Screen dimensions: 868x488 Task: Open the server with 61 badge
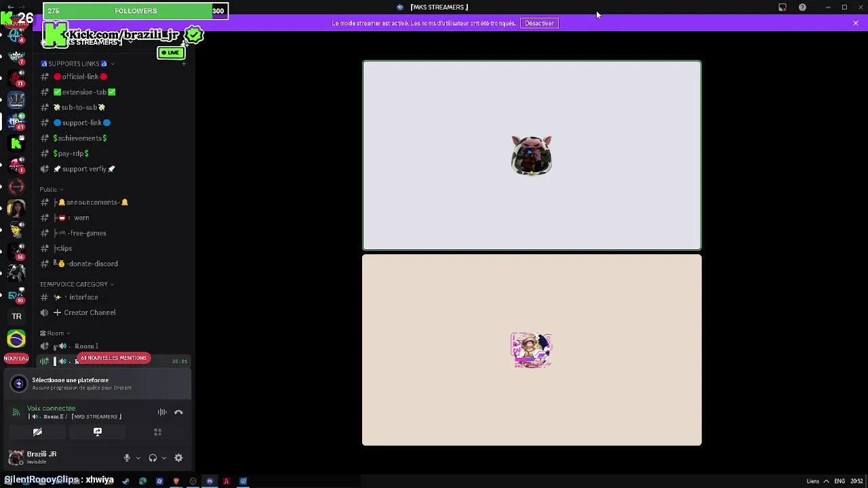click(16, 121)
